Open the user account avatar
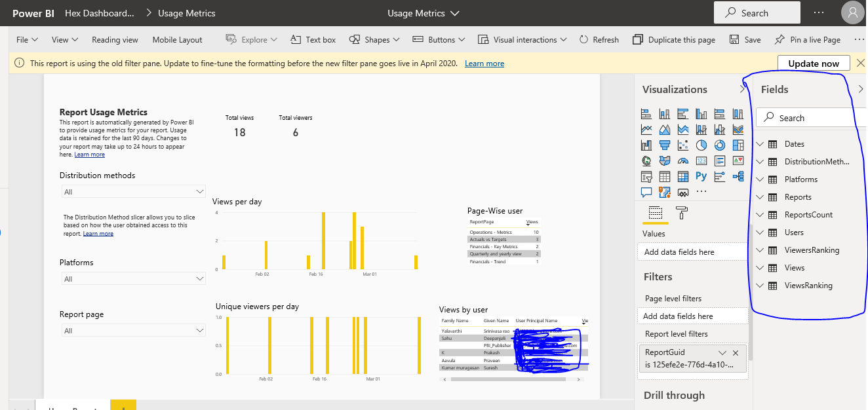Screen dimensions: 868x410 tap(852, 13)
